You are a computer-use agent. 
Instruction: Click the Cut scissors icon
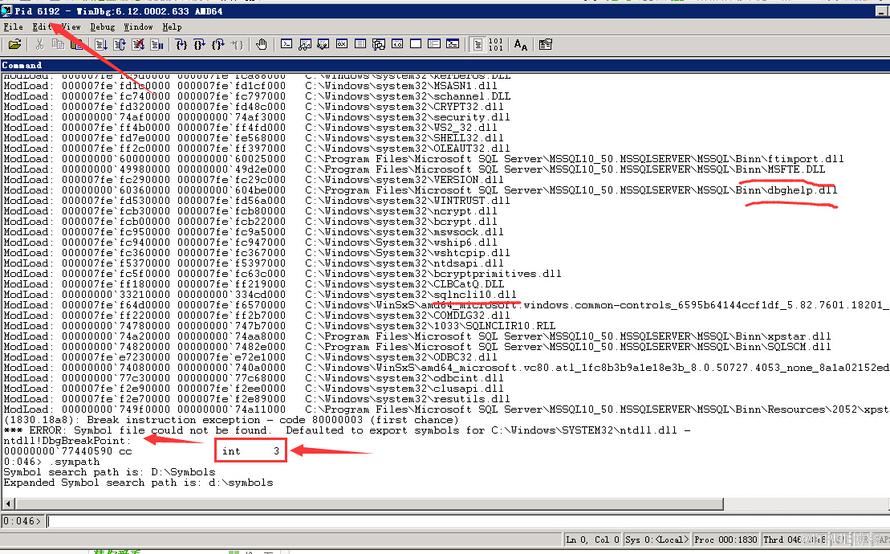39,44
